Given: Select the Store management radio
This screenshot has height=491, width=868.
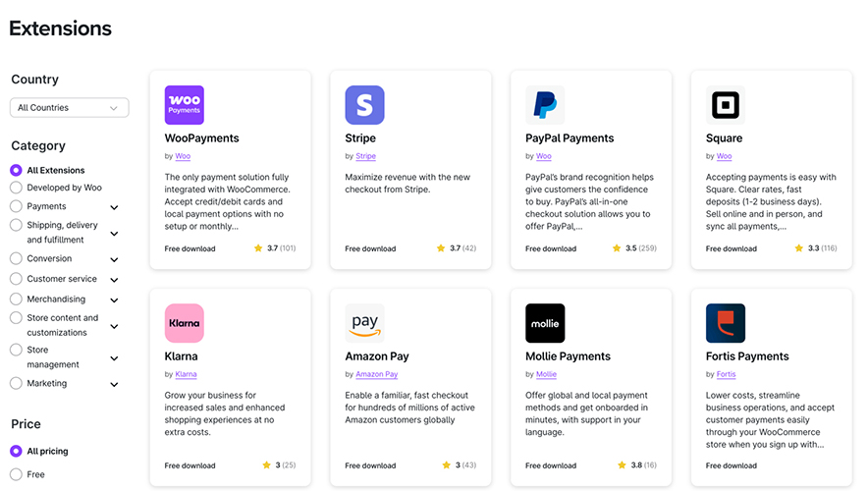Looking at the screenshot, I should click(x=16, y=350).
